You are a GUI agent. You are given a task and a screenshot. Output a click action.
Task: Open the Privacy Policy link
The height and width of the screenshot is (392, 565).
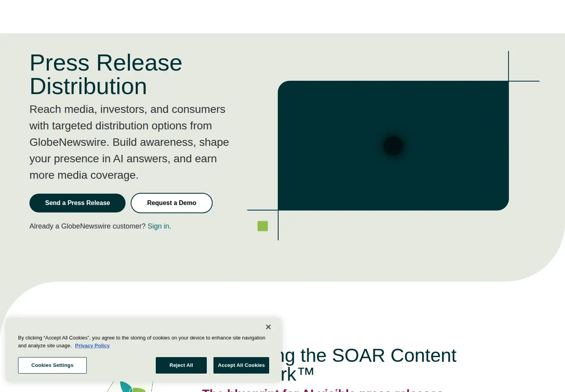tap(92, 346)
